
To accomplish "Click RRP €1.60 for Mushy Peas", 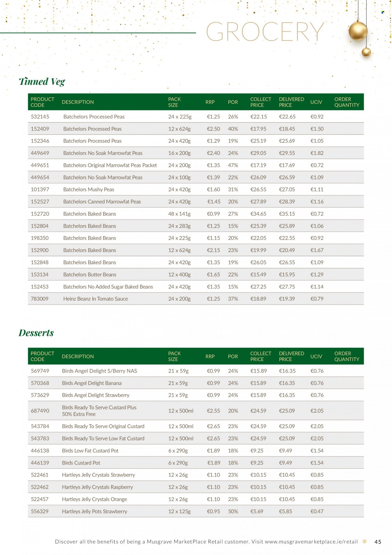I will [x=214, y=190].
